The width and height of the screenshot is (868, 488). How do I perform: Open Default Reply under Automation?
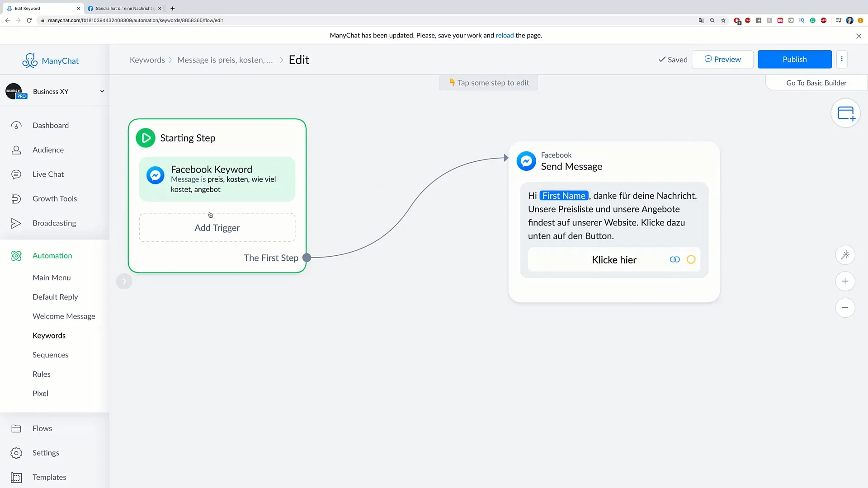click(x=55, y=297)
